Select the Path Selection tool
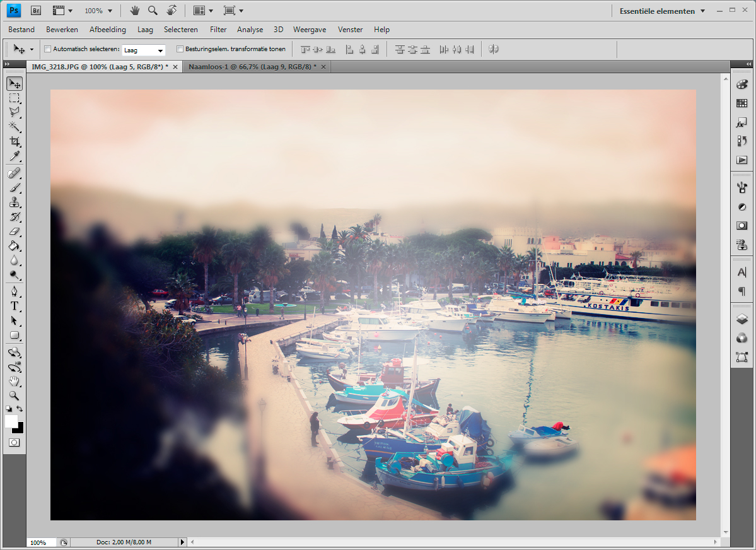This screenshot has width=756, height=550. coord(15,321)
